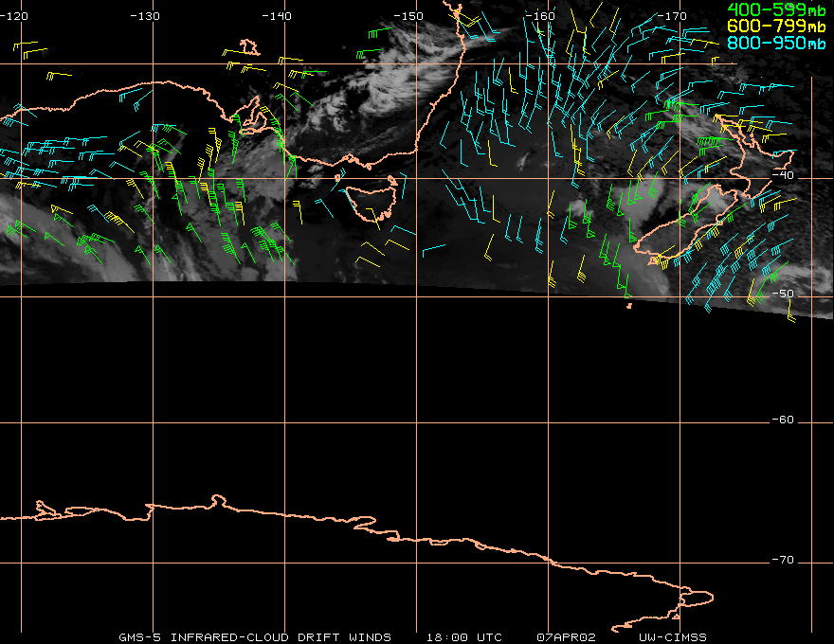Click the DRIFT caption word
The width and height of the screenshot is (834, 644).
(318, 637)
